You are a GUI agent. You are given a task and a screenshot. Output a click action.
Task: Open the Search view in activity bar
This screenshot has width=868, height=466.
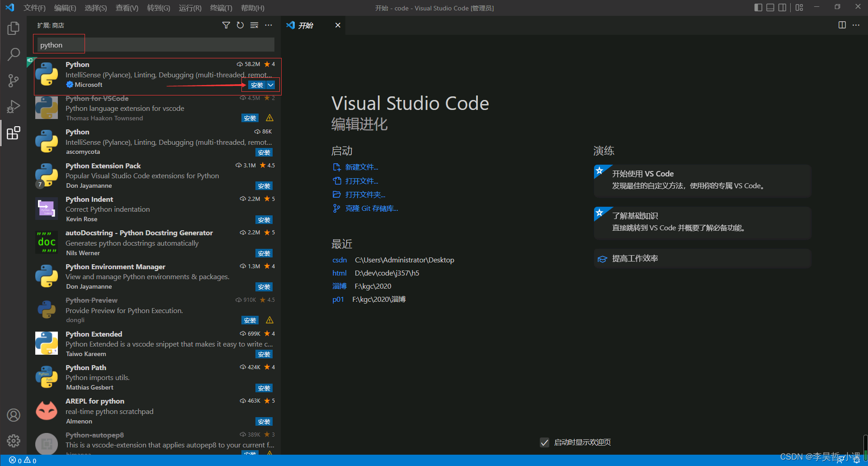[x=14, y=54]
